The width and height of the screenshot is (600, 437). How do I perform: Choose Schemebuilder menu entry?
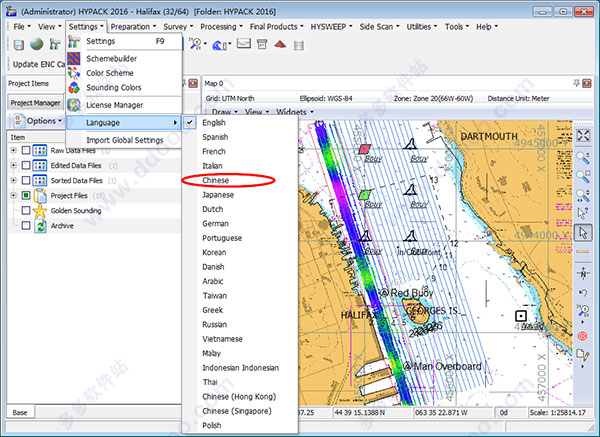click(x=124, y=59)
